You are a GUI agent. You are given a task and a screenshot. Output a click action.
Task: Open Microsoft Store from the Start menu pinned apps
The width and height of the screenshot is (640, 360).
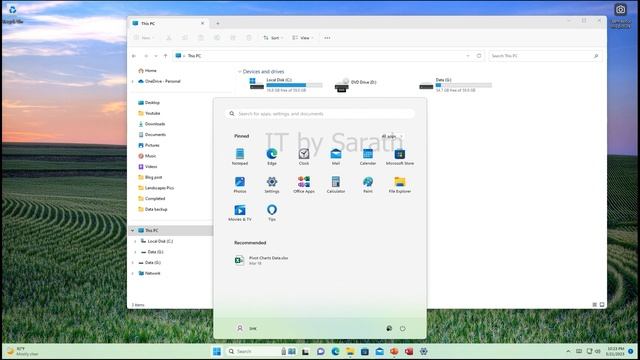(400, 157)
